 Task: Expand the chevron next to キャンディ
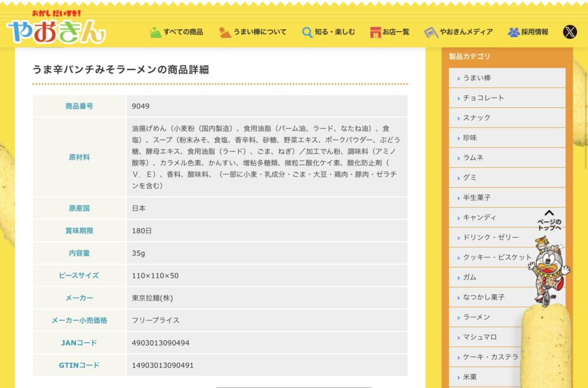pyautogui.click(x=458, y=218)
